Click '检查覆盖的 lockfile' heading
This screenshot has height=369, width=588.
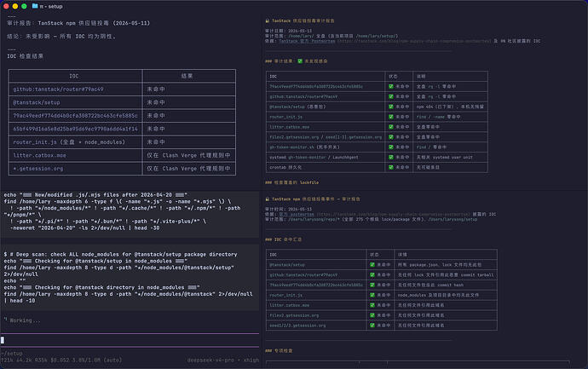[x=291, y=182]
